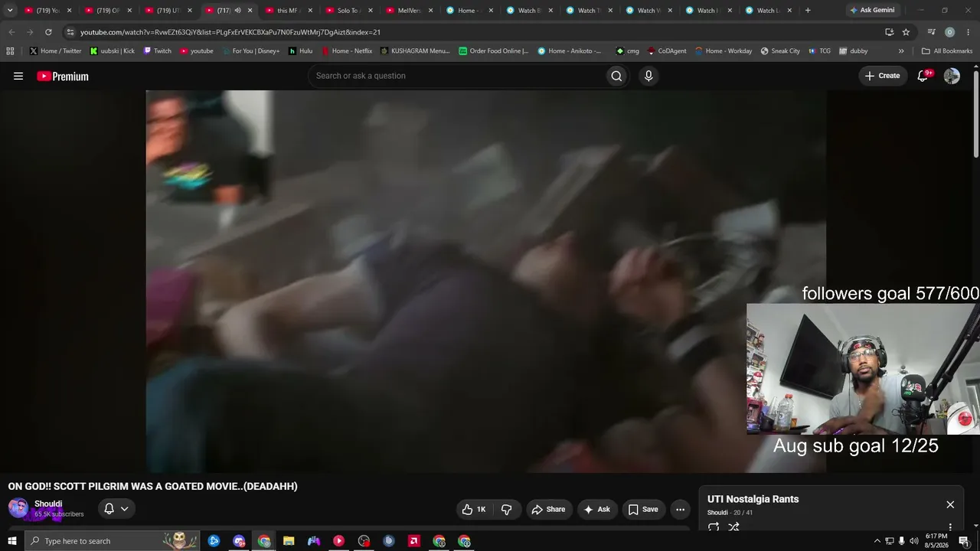Open Shouldi channel avatar
980x551 pixels.
(18, 508)
